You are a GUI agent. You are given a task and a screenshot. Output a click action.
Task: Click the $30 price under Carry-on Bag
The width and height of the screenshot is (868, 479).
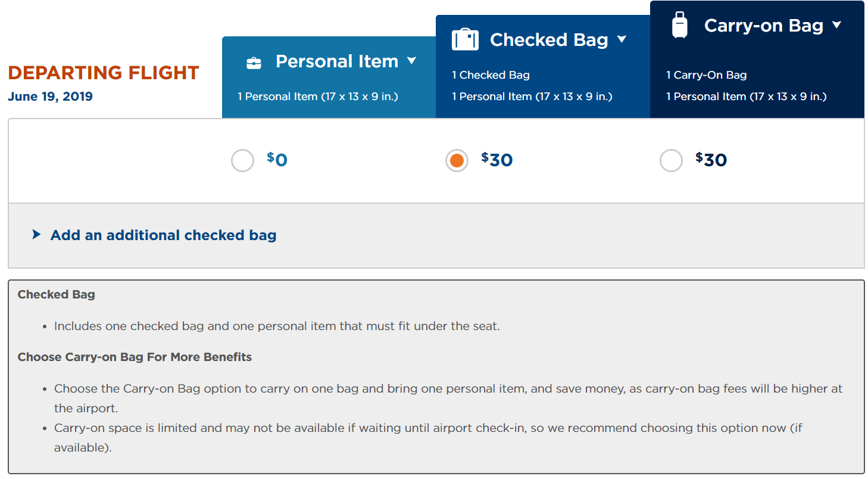click(x=711, y=160)
